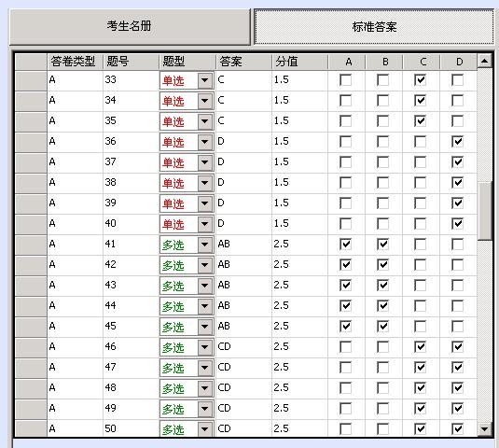499x448 pixels.
Task: Check option B for question 35
Action: pos(382,121)
